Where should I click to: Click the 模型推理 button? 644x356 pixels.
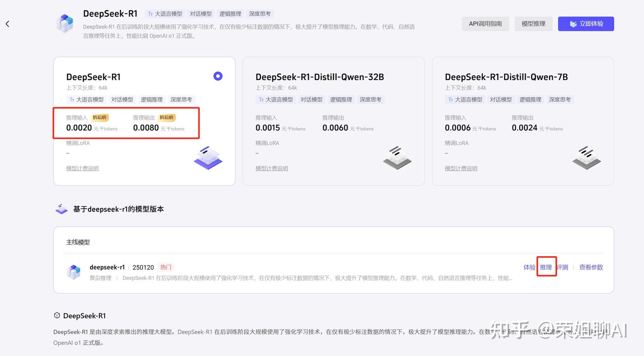(533, 24)
